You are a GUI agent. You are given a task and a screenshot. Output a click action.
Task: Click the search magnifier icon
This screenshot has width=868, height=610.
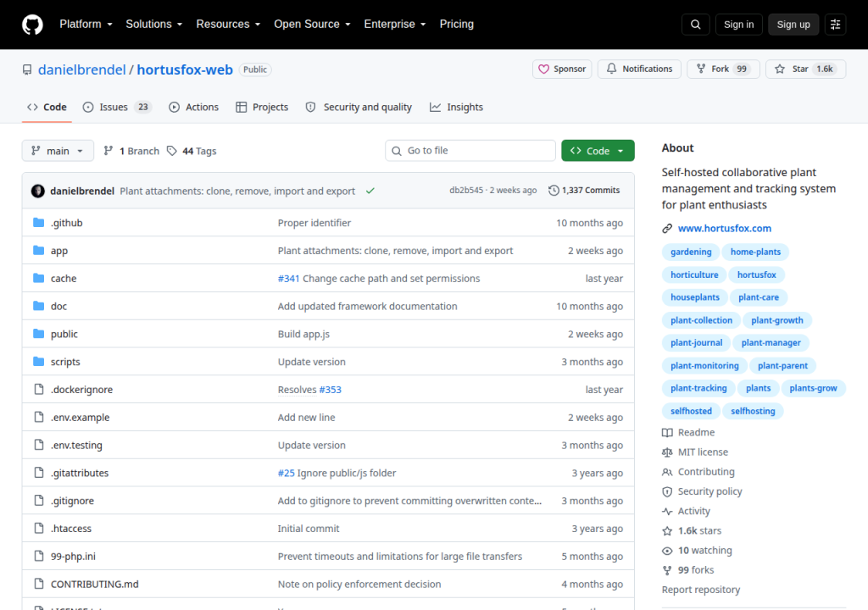pyautogui.click(x=696, y=25)
